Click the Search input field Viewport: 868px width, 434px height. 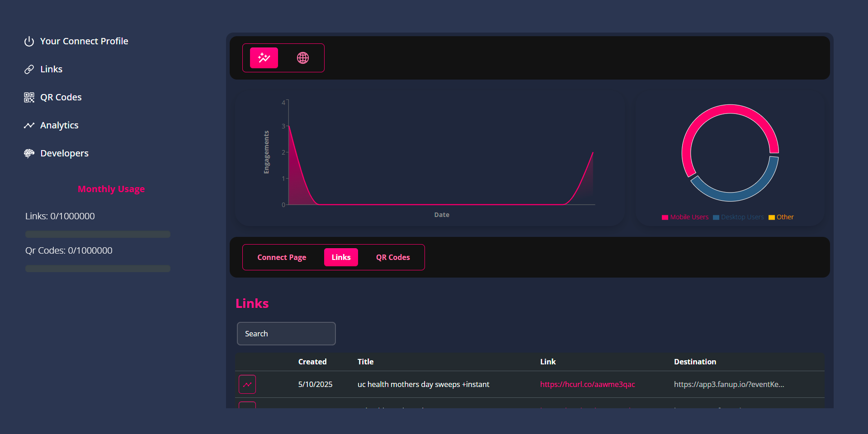click(286, 334)
